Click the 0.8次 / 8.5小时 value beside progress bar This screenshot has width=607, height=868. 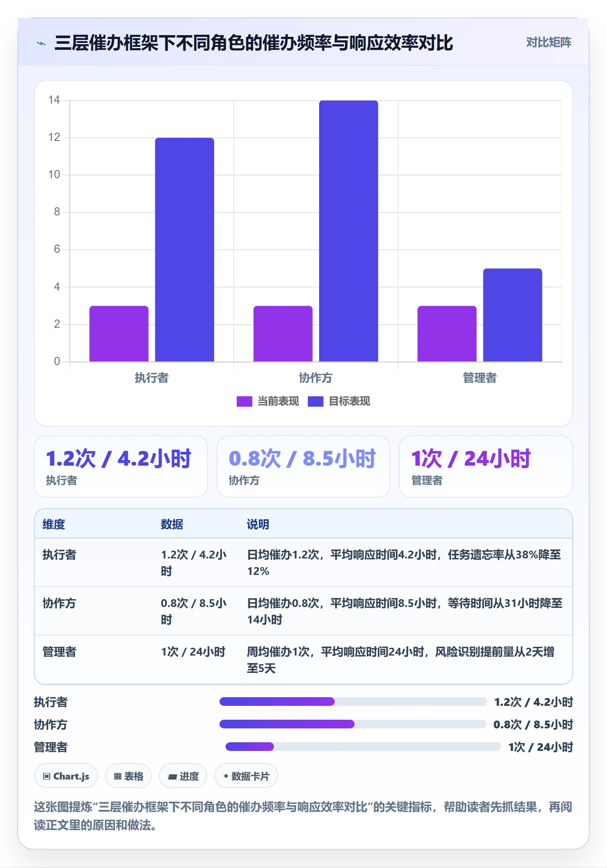[x=533, y=724]
